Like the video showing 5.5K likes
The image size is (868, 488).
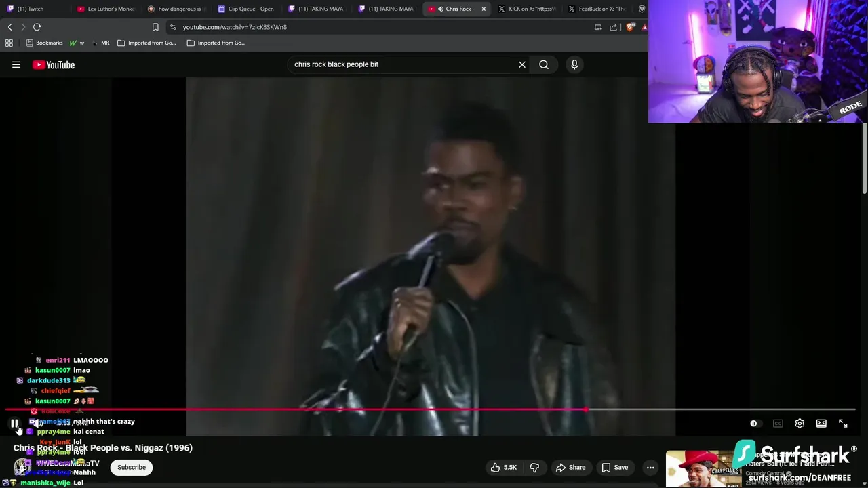pyautogui.click(x=504, y=467)
